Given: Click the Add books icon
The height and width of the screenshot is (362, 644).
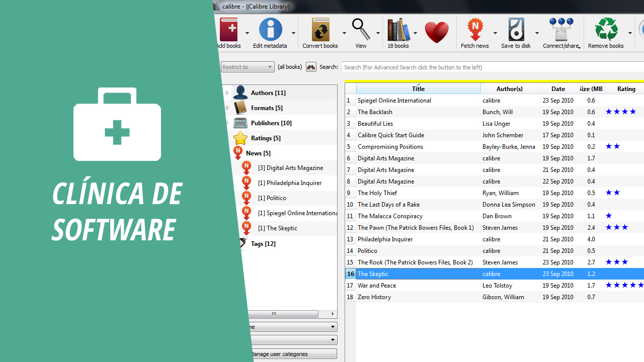Looking at the screenshot, I should click(x=229, y=30).
